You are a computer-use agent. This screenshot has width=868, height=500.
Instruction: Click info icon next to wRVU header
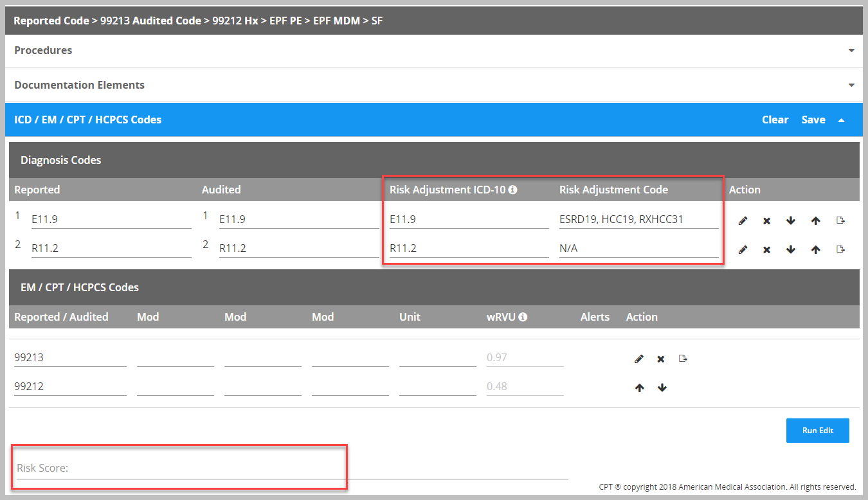(523, 317)
